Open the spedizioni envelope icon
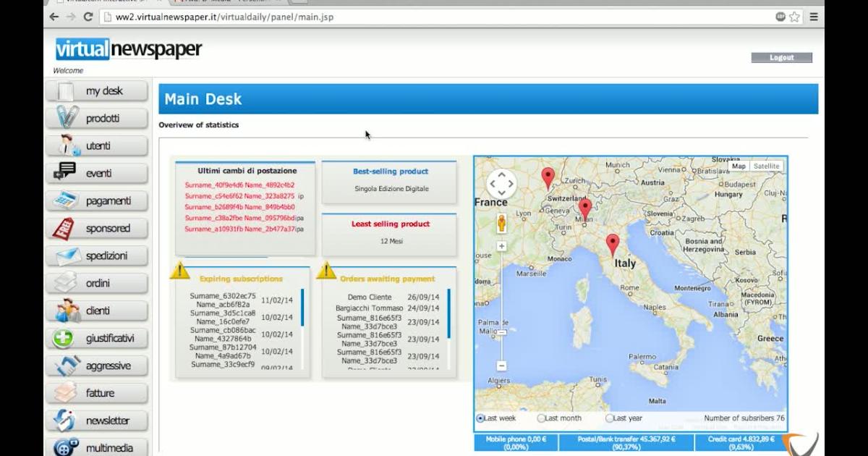 pos(67,256)
